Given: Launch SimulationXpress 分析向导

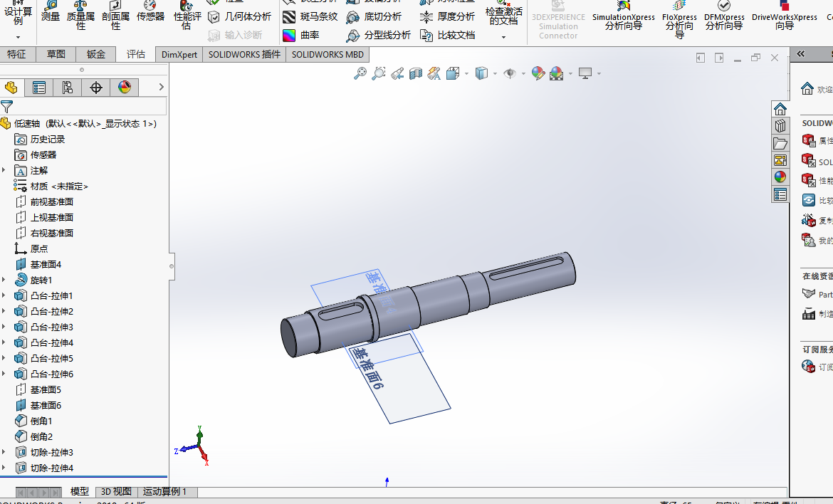Looking at the screenshot, I should click(x=623, y=15).
